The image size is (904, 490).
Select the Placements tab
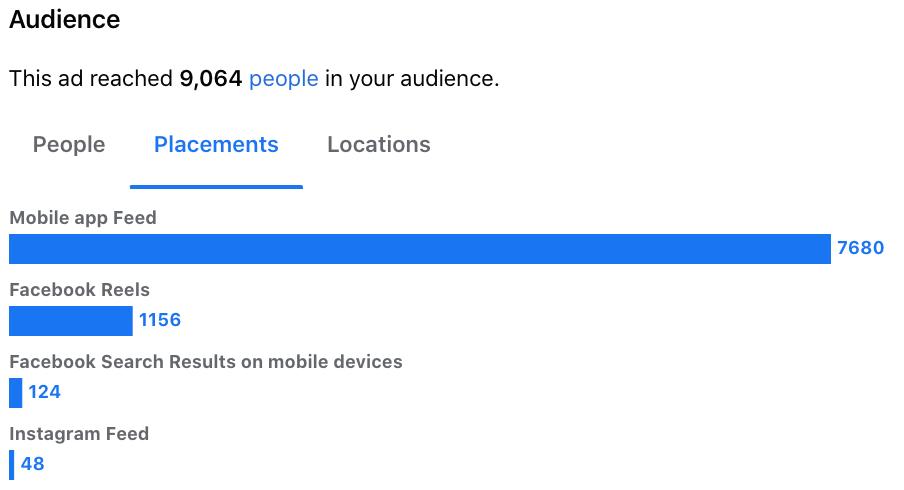click(x=216, y=145)
